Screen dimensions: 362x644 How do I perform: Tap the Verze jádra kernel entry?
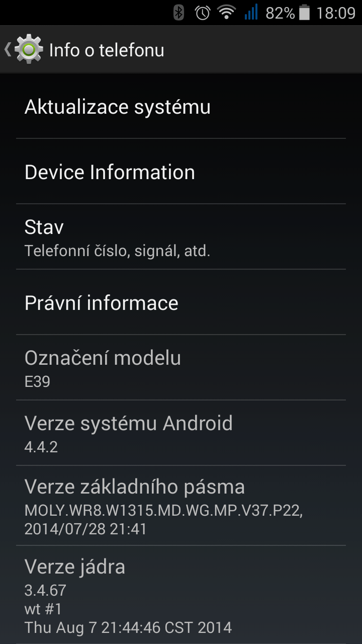click(x=181, y=595)
